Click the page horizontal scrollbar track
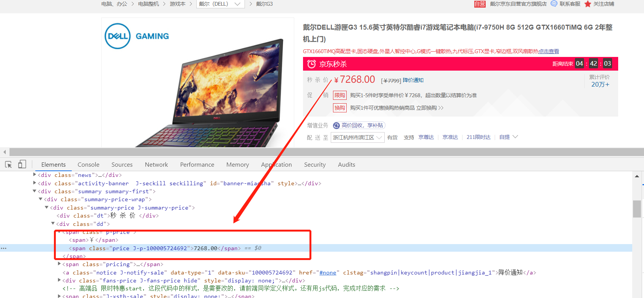Image resolution: width=644 pixels, height=298 pixels. (327, 152)
